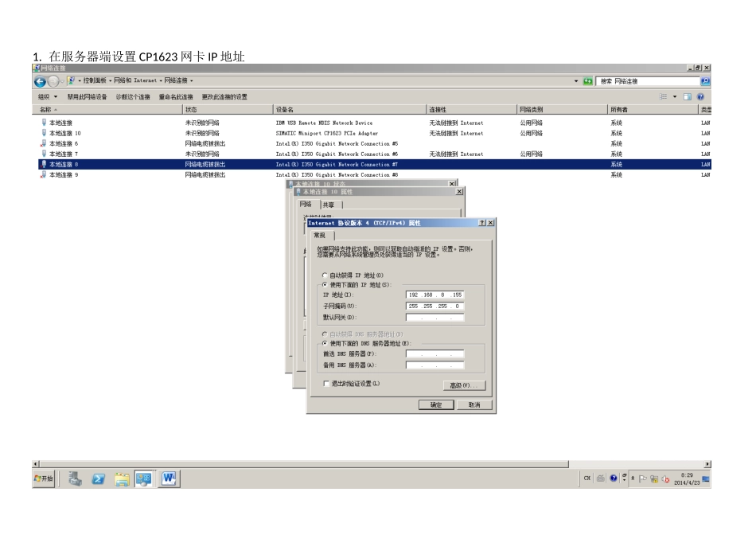This screenshot has height=535, width=756.
Task: Expand the address bar history dropdown
Action: (x=576, y=81)
